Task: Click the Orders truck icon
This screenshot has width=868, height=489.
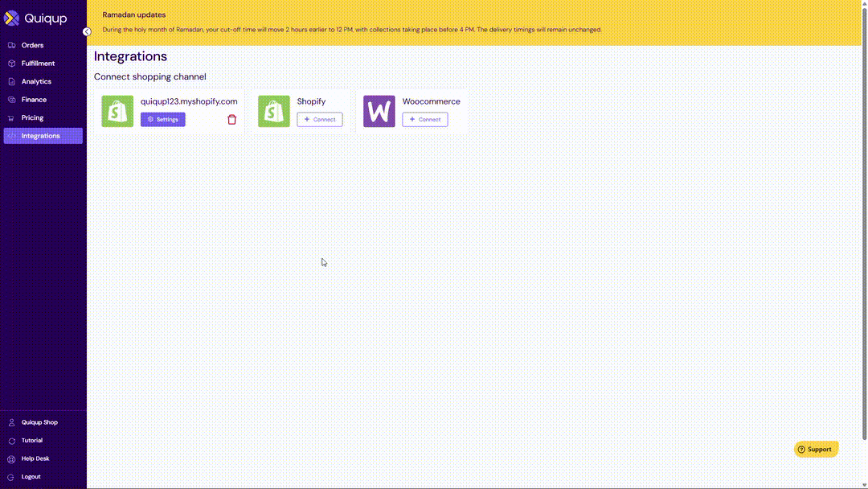Action: pos(11,45)
